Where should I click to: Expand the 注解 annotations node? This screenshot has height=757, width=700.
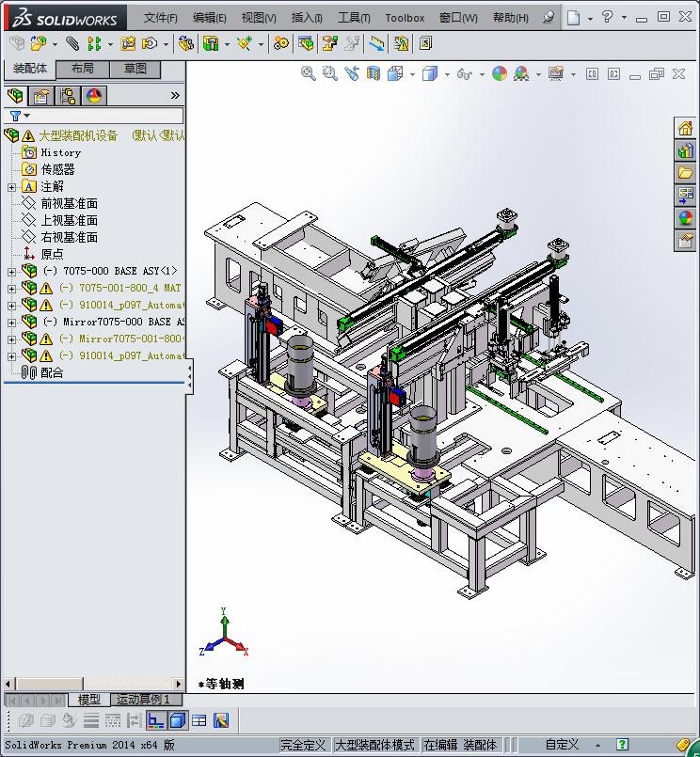(11, 187)
